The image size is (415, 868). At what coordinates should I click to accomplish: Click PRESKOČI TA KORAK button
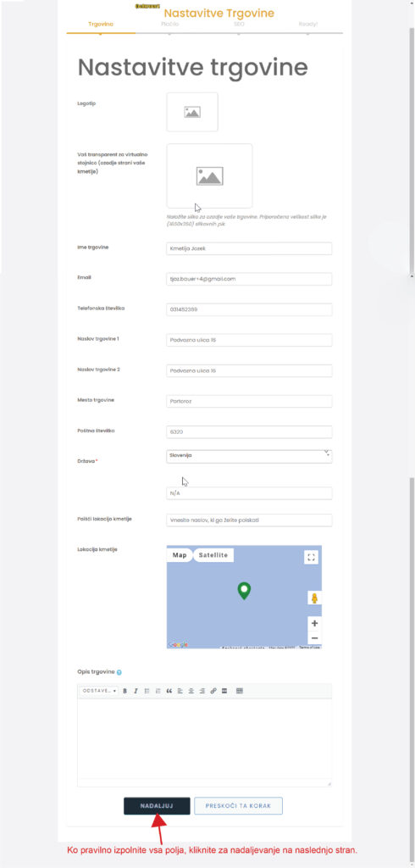click(x=239, y=806)
